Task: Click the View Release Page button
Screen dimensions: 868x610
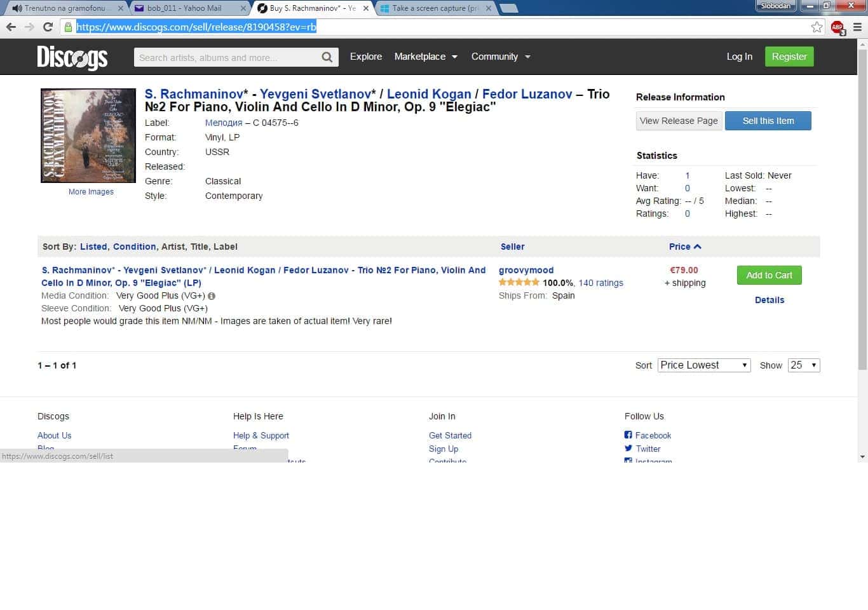Action: pyautogui.click(x=679, y=121)
